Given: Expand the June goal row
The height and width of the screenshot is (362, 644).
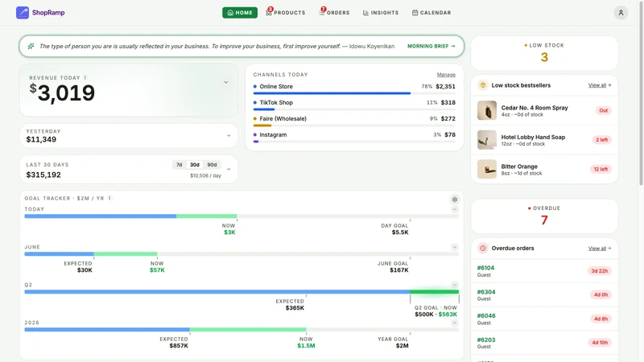Looking at the screenshot, I should click(455, 247).
